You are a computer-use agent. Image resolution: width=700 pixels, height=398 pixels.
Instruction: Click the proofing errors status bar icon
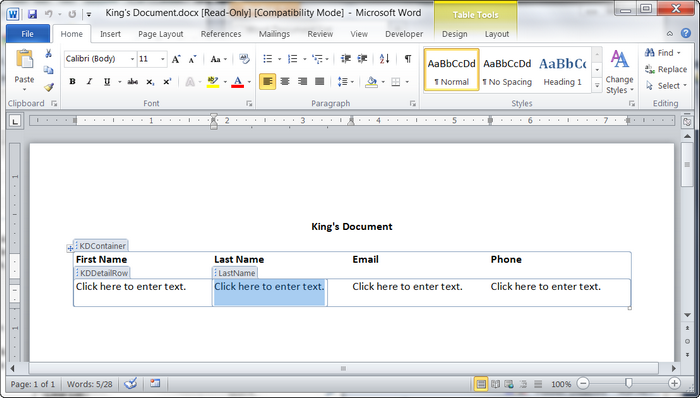pyautogui.click(x=130, y=383)
